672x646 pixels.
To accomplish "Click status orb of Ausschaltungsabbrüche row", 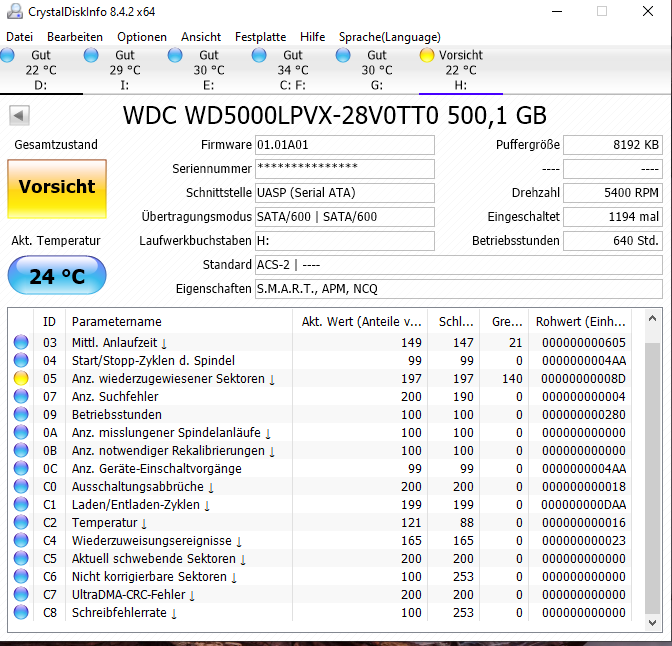I will [x=21, y=486].
